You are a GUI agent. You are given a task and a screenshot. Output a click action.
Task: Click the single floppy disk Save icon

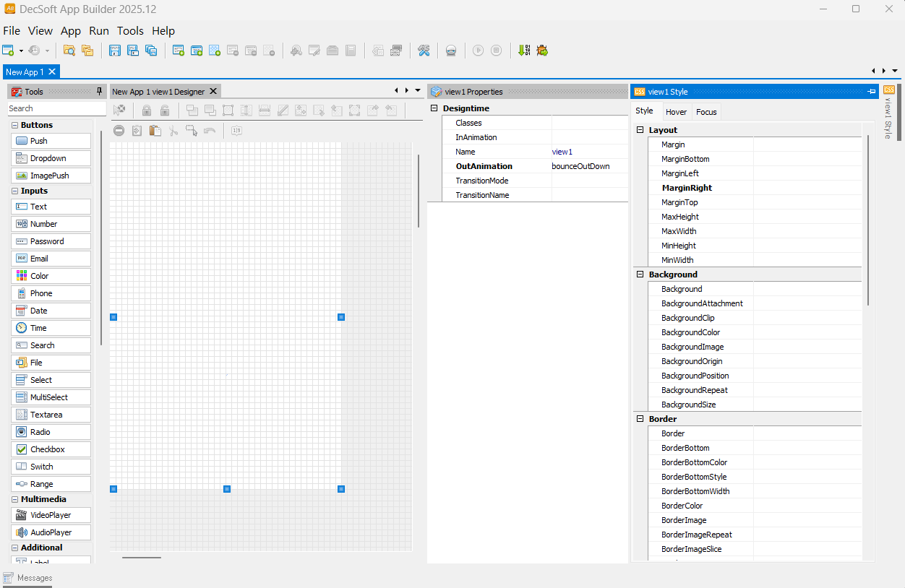[115, 51]
